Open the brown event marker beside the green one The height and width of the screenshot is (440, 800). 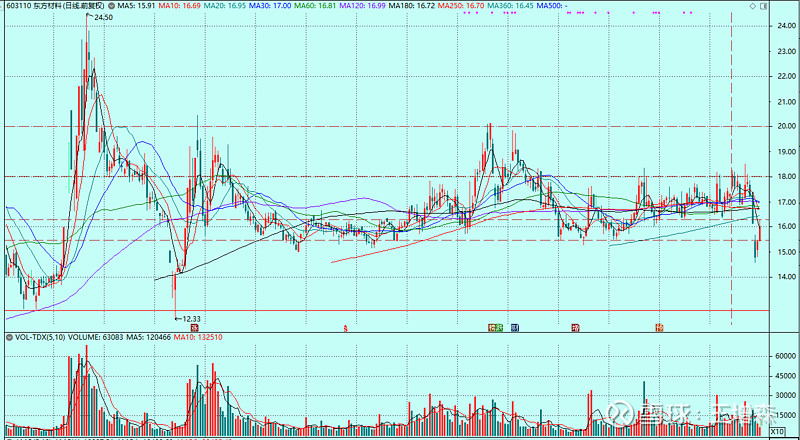(x=492, y=327)
